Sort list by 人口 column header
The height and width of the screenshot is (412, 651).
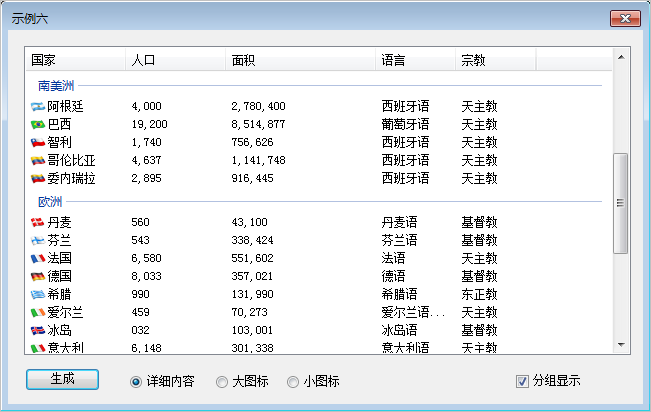point(175,60)
